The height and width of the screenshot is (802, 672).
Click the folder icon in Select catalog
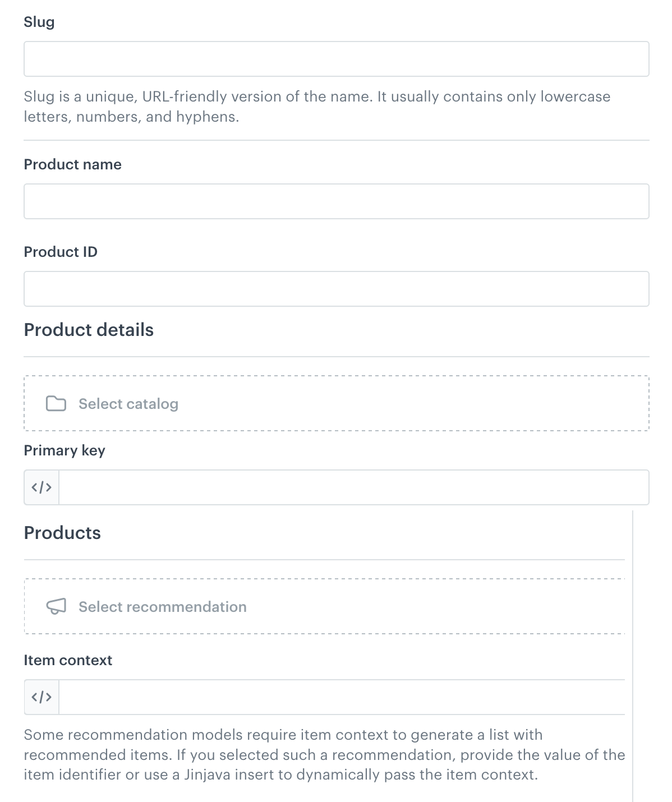click(56, 404)
